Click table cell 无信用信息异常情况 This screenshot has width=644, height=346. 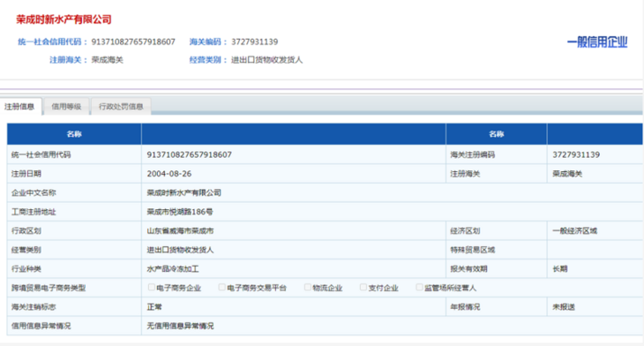[180, 326]
